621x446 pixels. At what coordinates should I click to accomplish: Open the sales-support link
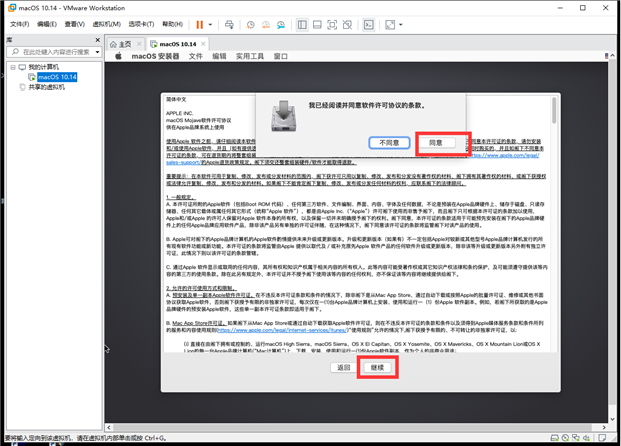pyautogui.click(x=183, y=162)
